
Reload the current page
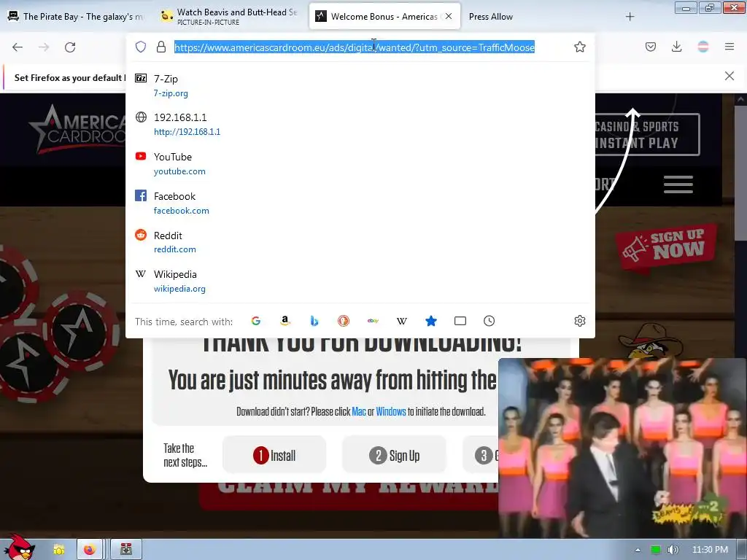click(70, 47)
